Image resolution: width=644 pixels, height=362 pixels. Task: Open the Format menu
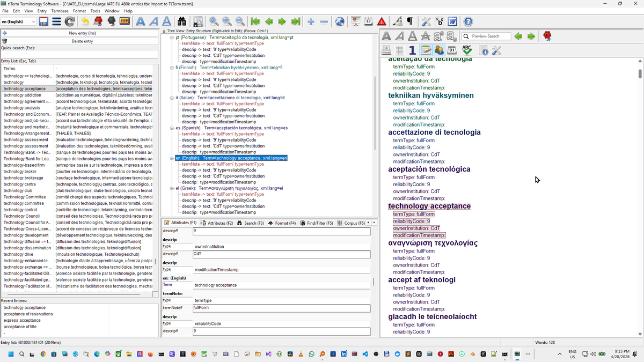pyautogui.click(x=79, y=11)
